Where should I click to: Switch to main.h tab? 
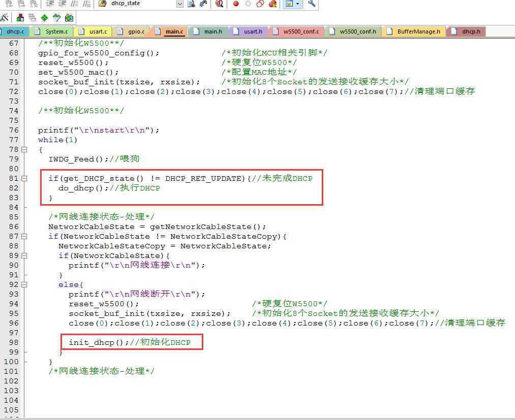(209, 31)
